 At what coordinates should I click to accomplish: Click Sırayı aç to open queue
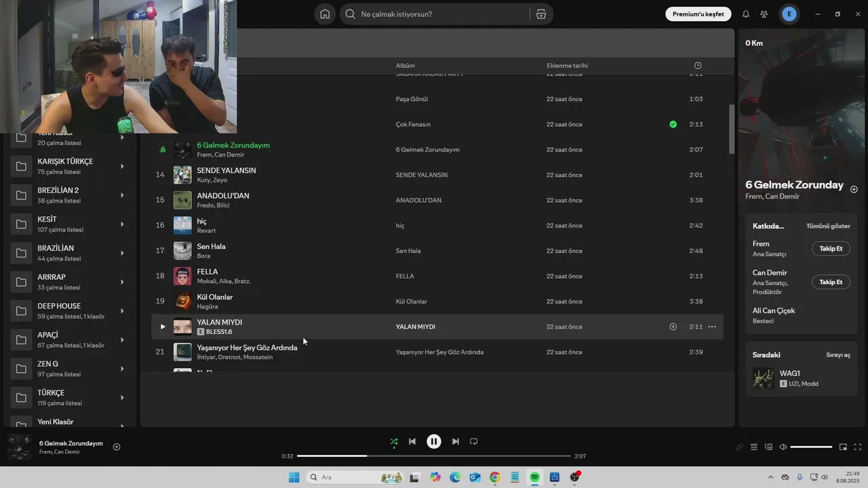[838, 354]
